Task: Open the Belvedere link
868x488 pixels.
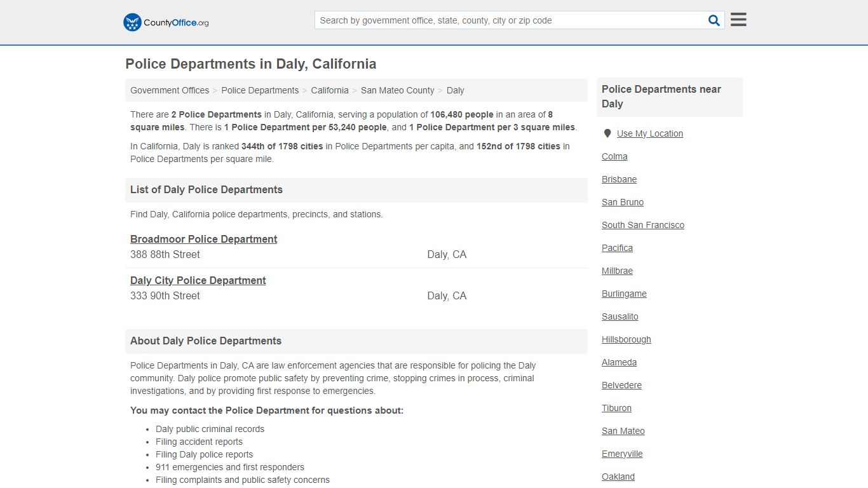Action: pos(622,385)
